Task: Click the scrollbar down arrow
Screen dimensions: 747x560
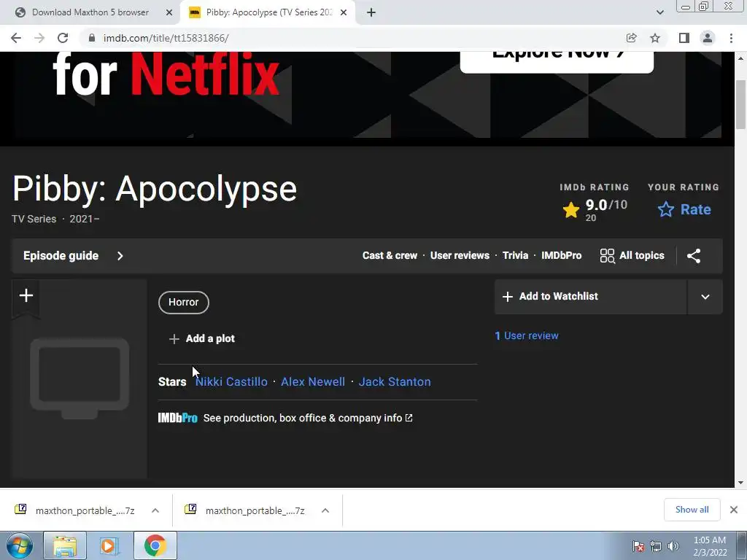Action: coord(740,483)
